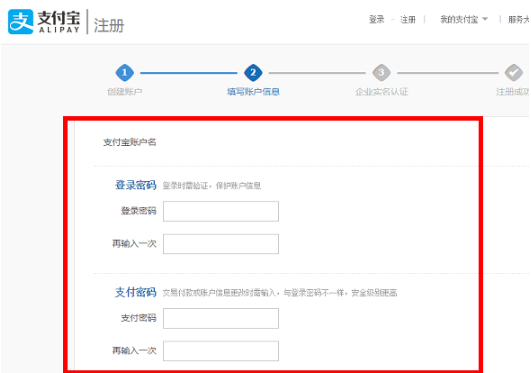531x373 pixels.
Task: Click the 创建账户 step label
Action: click(x=125, y=92)
